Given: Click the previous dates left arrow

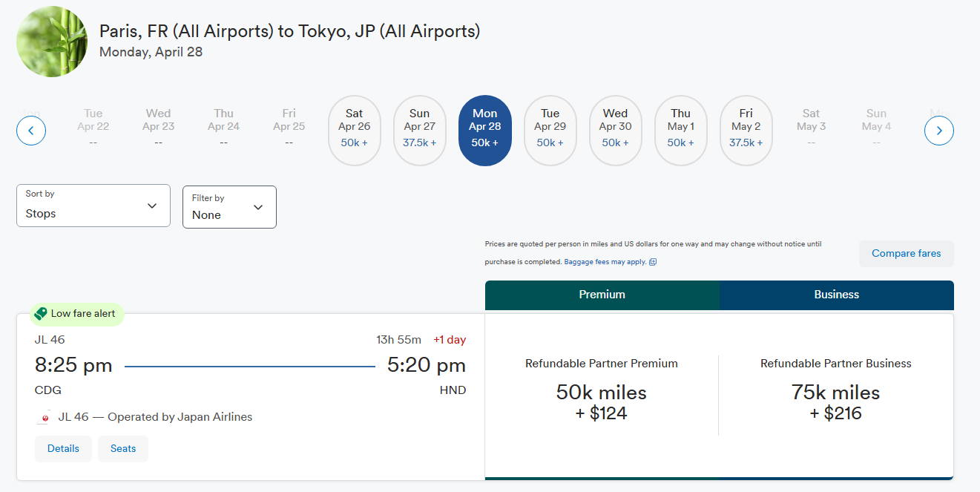Looking at the screenshot, I should (x=31, y=131).
